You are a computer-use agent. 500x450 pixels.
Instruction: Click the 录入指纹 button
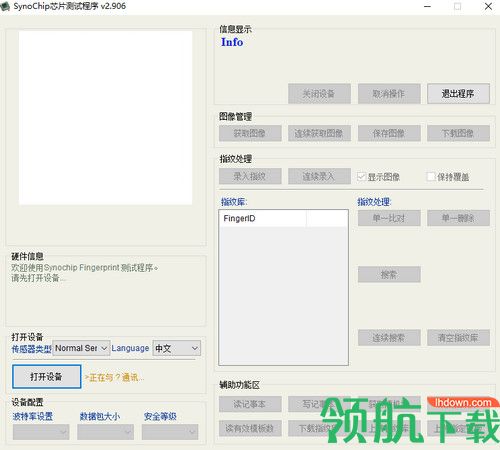250,176
